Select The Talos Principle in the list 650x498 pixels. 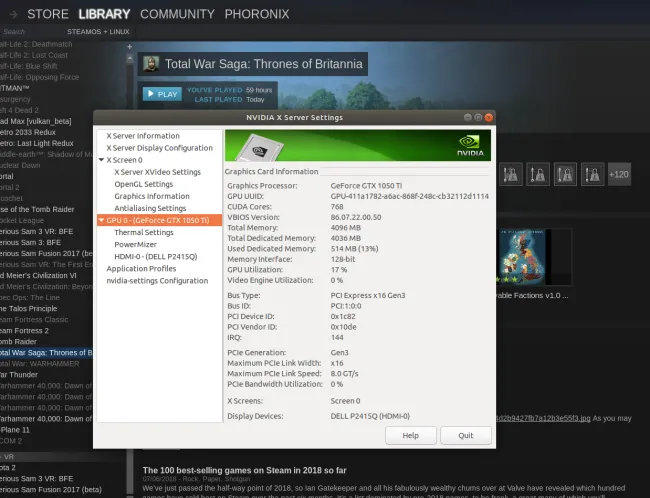pos(29,309)
